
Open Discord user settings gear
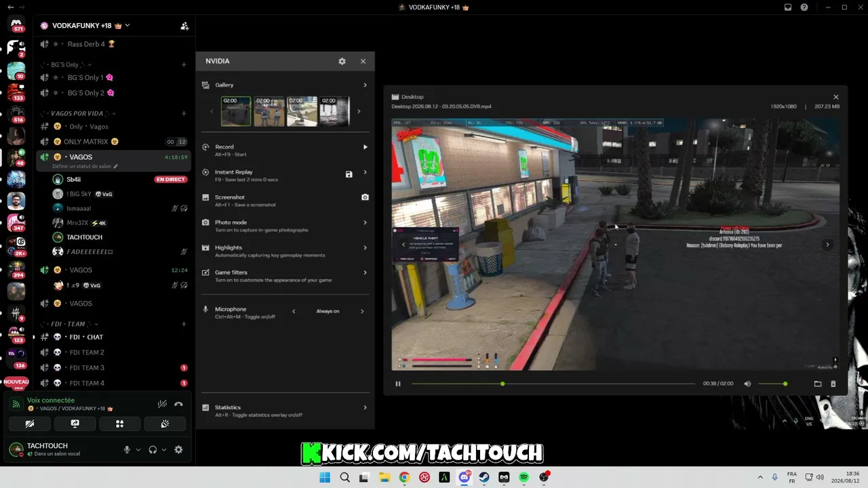pos(178,449)
